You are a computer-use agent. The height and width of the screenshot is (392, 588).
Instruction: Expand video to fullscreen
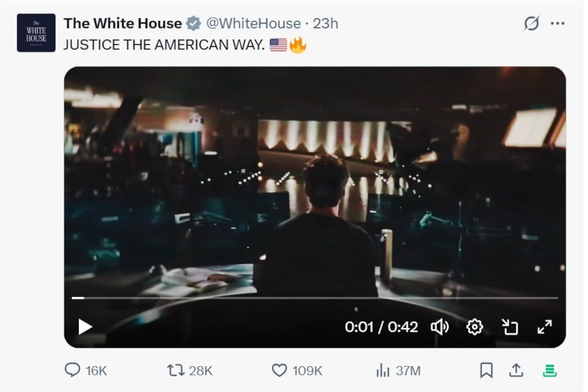(x=545, y=327)
